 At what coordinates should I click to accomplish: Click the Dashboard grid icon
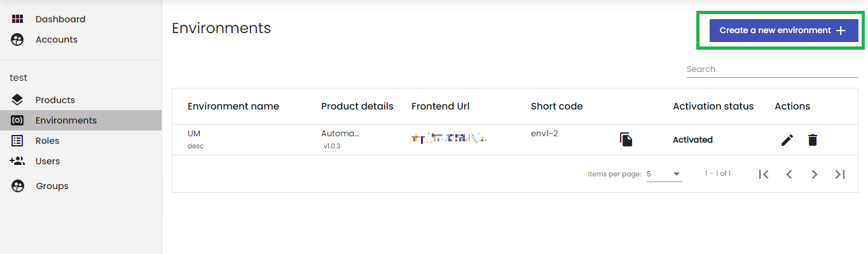(18, 19)
